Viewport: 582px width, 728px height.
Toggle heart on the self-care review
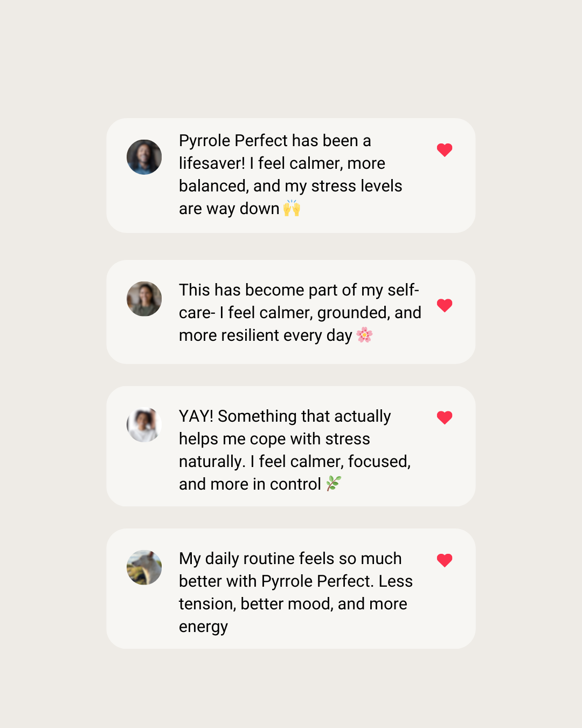[x=445, y=305]
